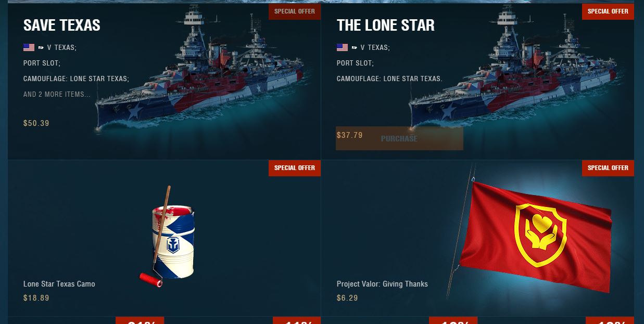644x324 pixels.
Task: Click the Special Offer badge on Save Texas
Action: (x=295, y=11)
